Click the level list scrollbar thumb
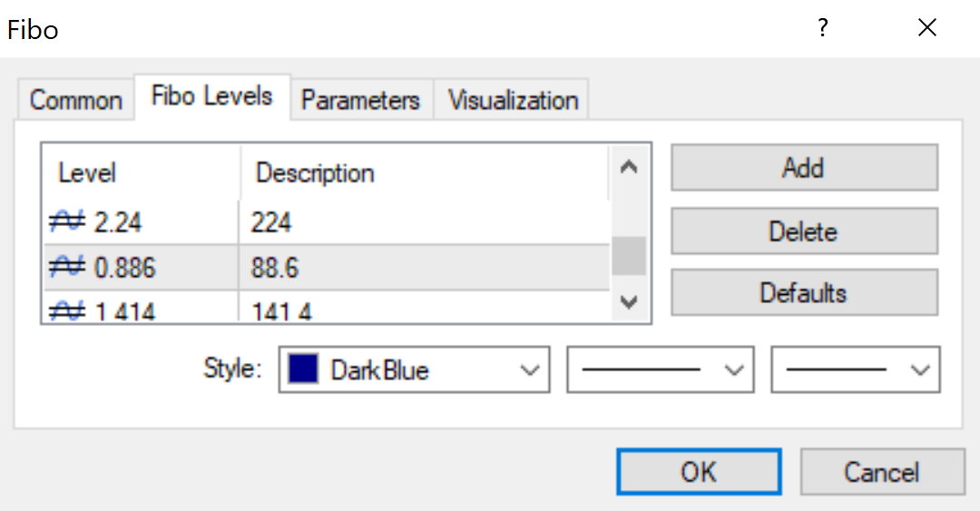This screenshot has width=980, height=511. tap(629, 256)
